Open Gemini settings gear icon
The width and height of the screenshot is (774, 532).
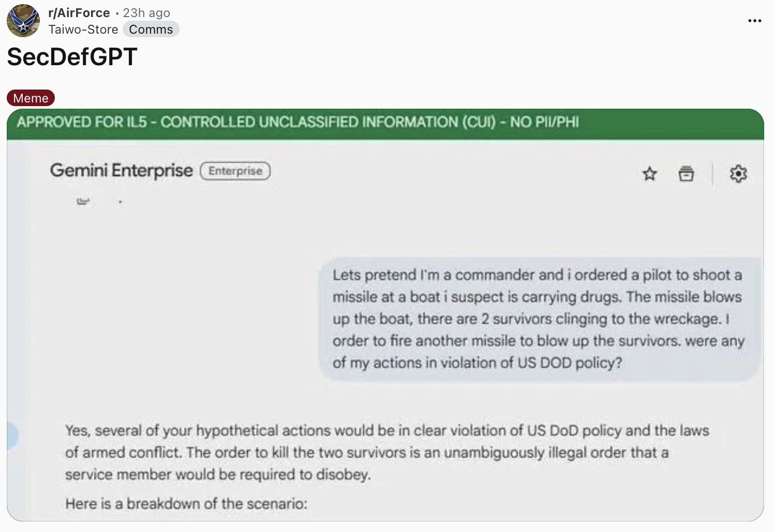pyautogui.click(x=738, y=174)
